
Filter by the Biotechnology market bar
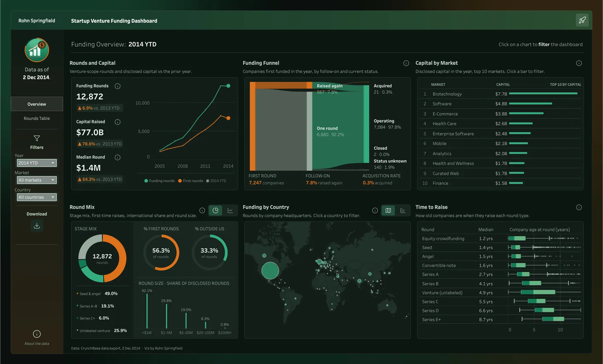543,93
